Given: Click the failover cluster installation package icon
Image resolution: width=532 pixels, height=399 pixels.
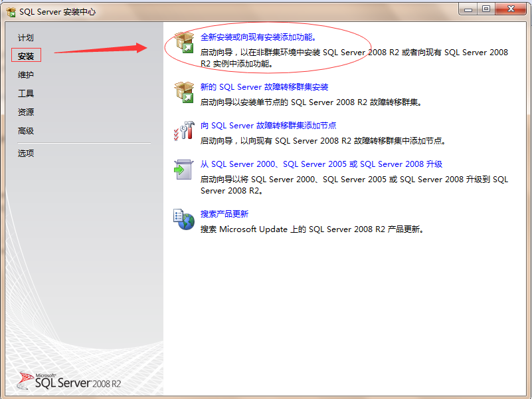Looking at the screenshot, I should pos(184,92).
